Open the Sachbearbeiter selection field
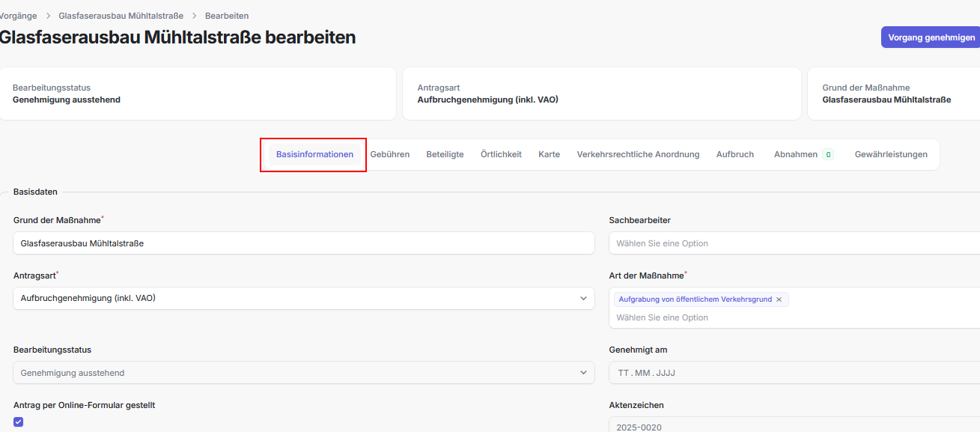Screen dimensions: 980x432 794,243
